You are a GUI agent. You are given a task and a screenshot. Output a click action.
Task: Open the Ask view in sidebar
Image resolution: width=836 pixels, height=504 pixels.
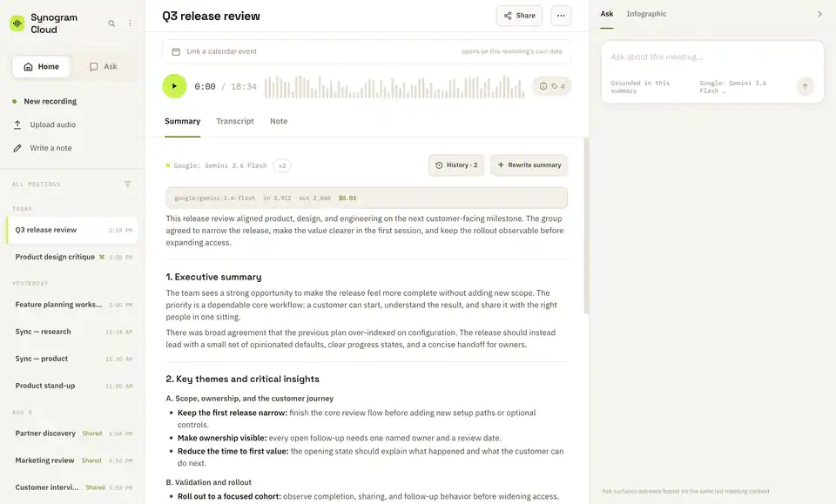coord(104,67)
